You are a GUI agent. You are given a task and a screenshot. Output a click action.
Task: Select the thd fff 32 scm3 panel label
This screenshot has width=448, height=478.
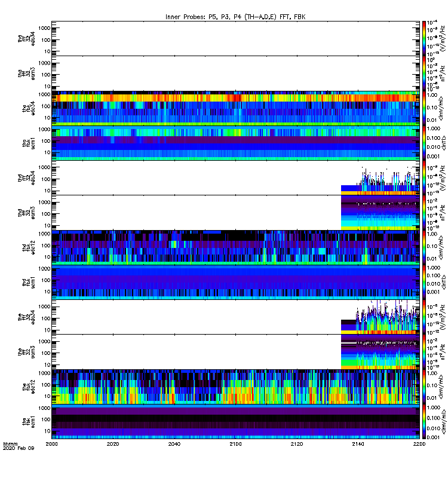point(26,213)
